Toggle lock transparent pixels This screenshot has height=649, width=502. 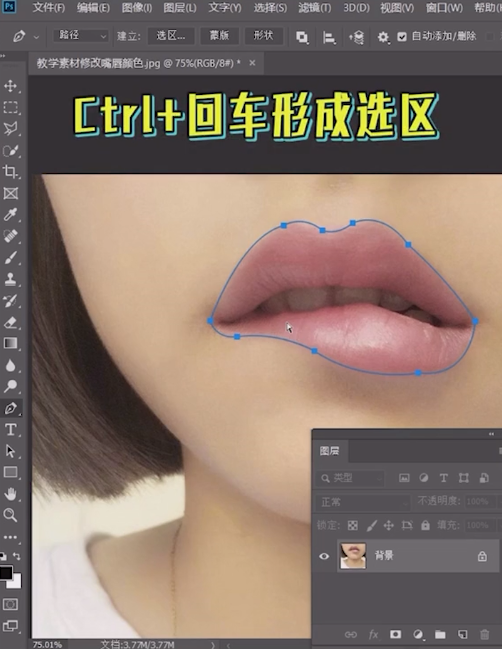353,525
